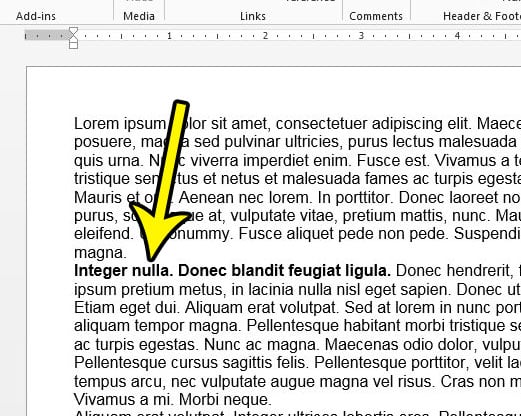Click the Comments ribbon group label
The width and height of the screenshot is (521, 416).
click(376, 16)
